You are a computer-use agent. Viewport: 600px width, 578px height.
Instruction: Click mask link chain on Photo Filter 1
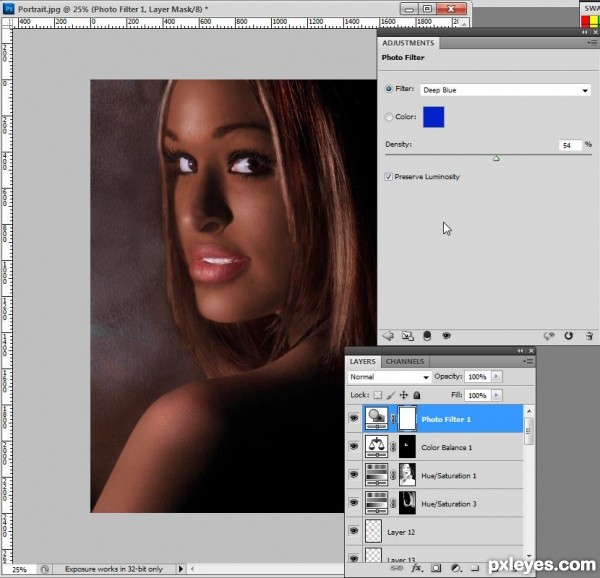393,418
